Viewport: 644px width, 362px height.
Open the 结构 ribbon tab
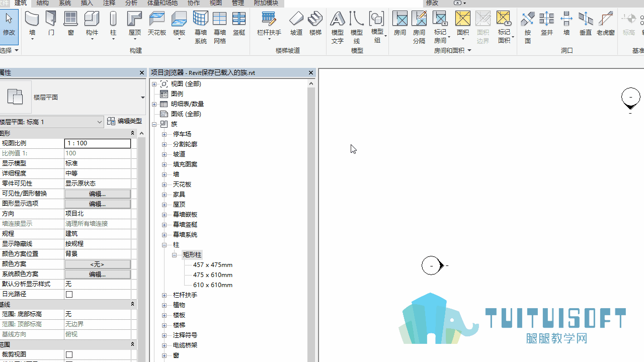(x=43, y=3)
